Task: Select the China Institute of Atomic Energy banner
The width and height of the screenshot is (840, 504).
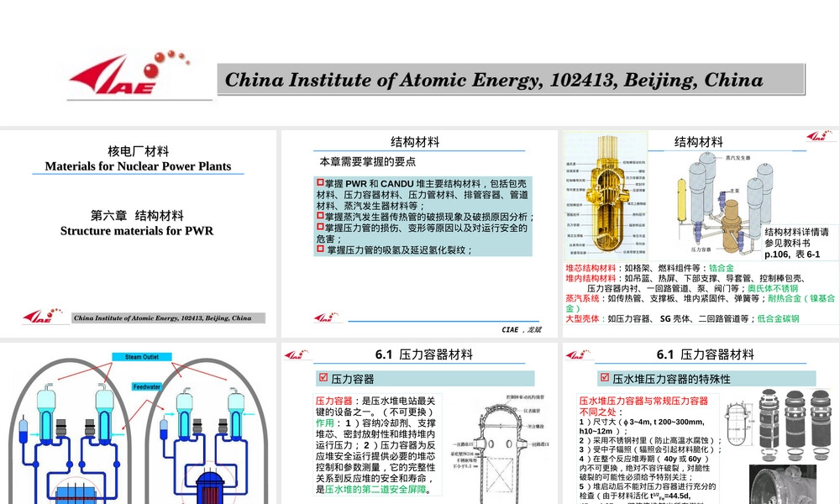Action: coord(511,80)
